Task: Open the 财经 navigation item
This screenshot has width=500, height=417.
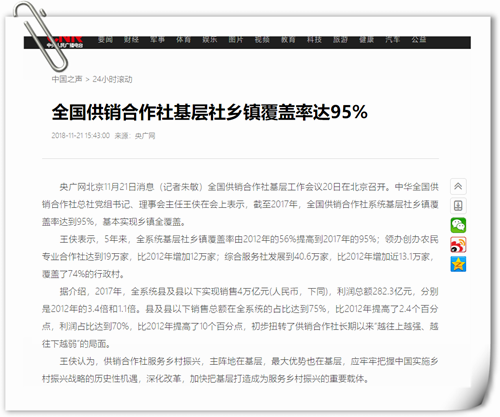Action: (131, 40)
